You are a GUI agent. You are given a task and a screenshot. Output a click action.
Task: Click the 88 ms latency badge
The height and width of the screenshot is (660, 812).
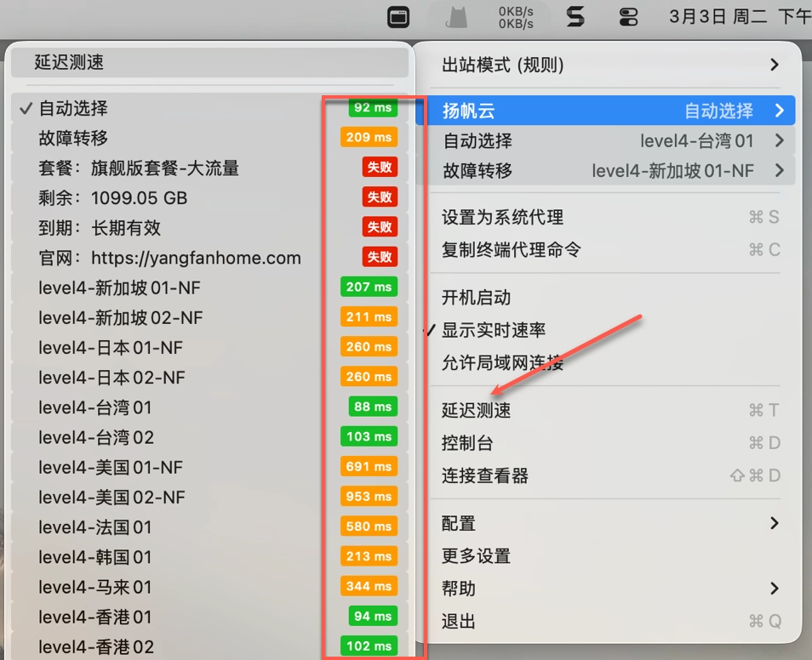373,407
